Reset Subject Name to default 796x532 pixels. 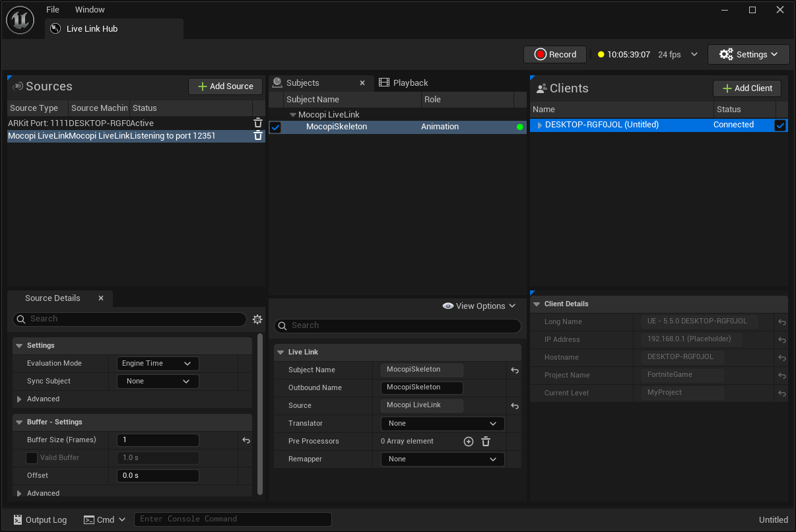click(515, 370)
